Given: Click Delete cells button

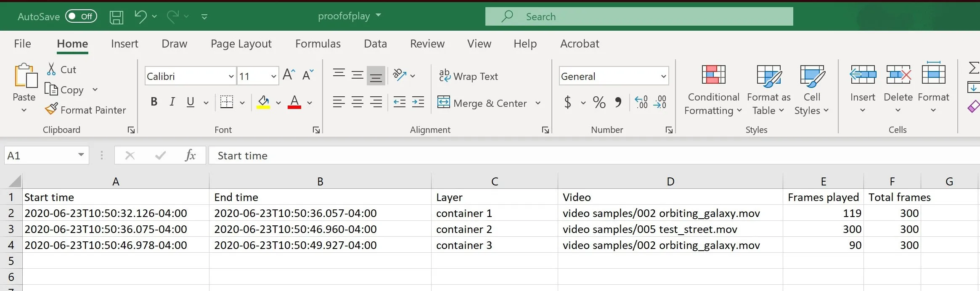Looking at the screenshot, I should (898, 89).
